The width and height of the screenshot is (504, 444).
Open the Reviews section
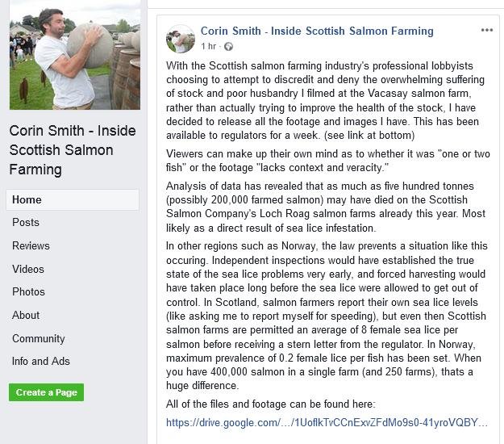[x=31, y=245]
